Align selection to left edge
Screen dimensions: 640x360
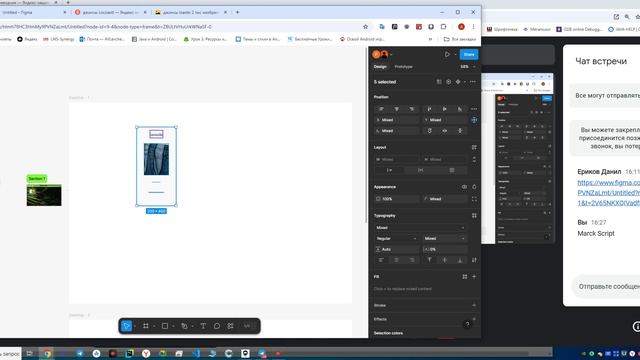coord(381,109)
